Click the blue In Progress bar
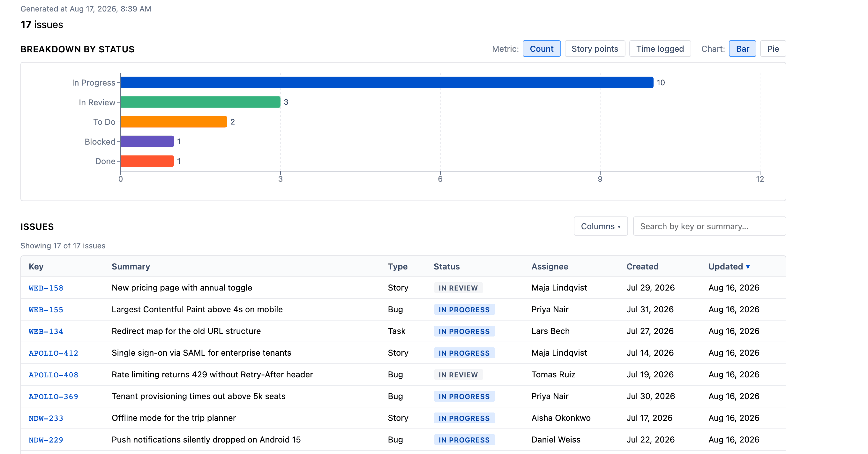The image size is (868, 454). (x=387, y=83)
